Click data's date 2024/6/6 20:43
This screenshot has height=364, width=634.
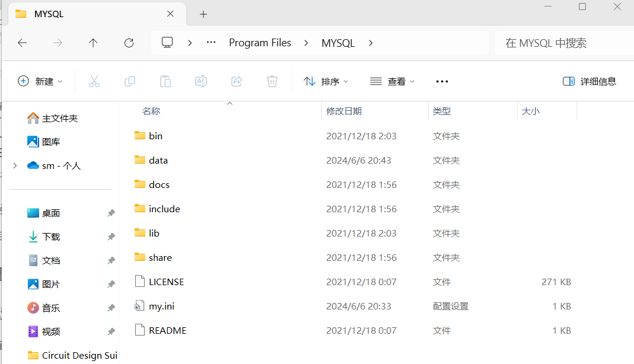pyautogui.click(x=359, y=161)
